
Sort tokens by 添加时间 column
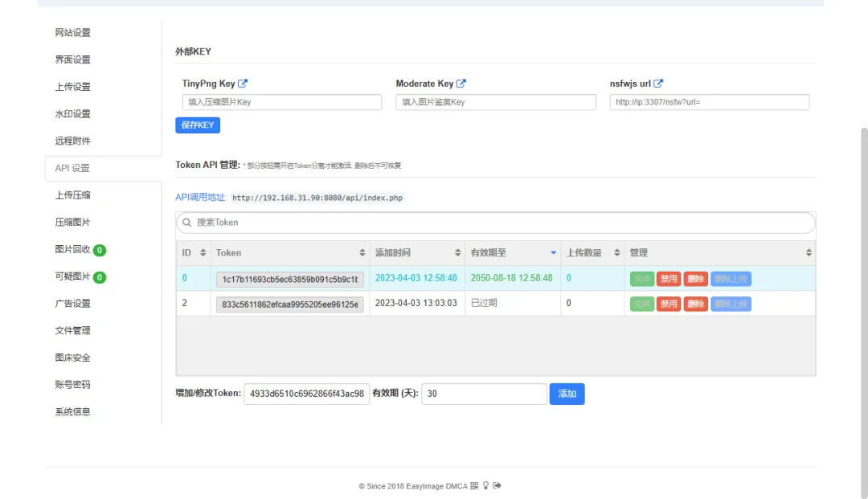[x=457, y=253]
